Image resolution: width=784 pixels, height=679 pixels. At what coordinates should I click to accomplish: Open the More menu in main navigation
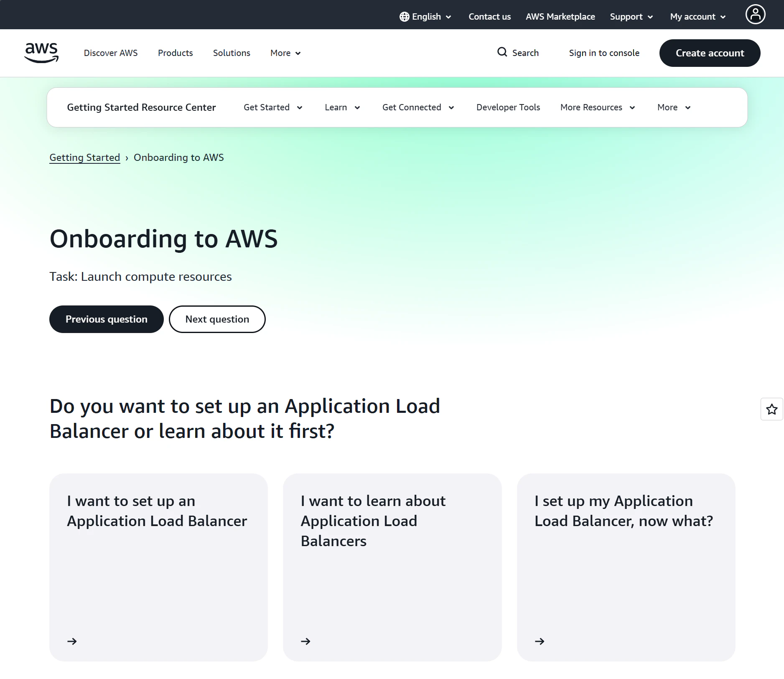click(285, 53)
